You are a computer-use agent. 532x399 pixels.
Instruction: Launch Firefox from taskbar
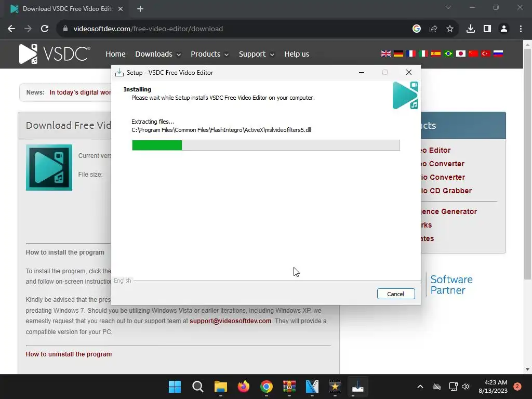[x=243, y=387]
